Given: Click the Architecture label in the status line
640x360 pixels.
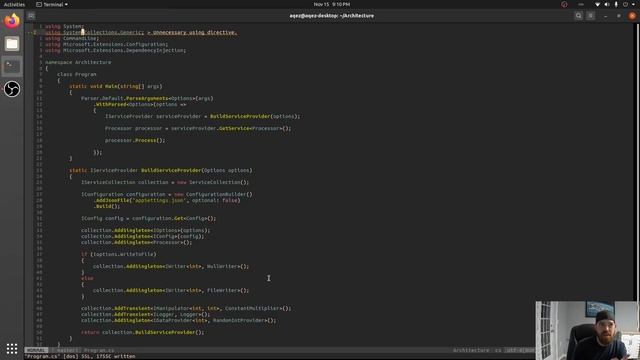Looking at the screenshot, I should tap(471, 350).
